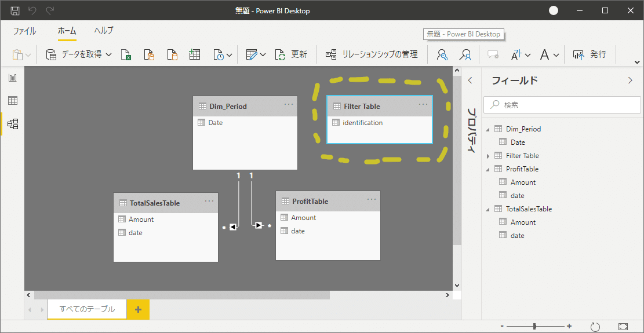Click the SQL Server source icon
This screenshot has width=644, height=333.
coord(172,55)
